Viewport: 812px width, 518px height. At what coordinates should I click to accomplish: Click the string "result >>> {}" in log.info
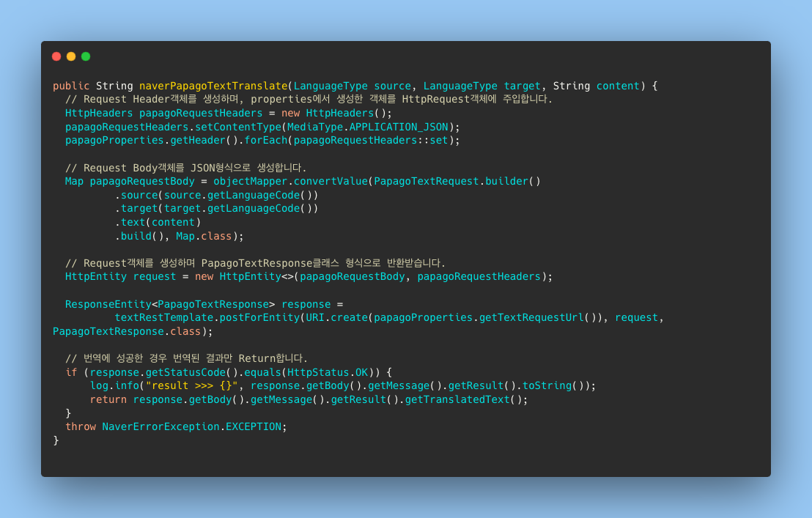coord(191,385)
